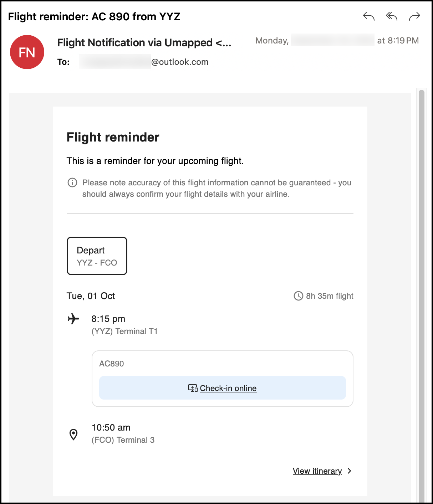Click the airplane departure icon

(x=73, y=319)
